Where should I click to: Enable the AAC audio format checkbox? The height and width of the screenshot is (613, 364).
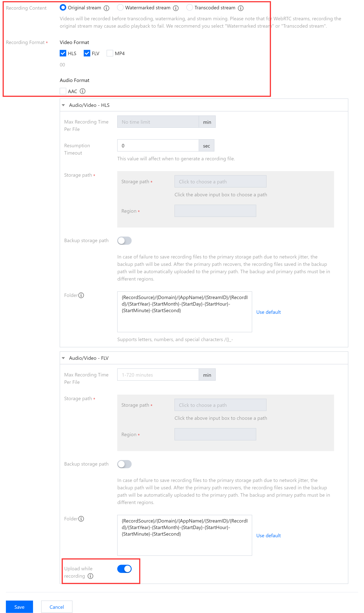63,91
